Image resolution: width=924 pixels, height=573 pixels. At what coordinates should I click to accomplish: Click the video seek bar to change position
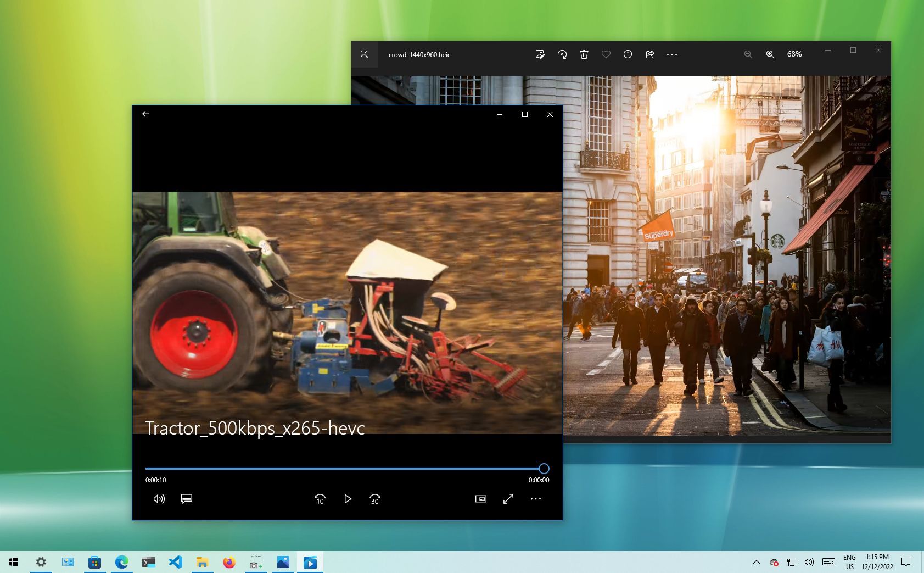[x=346, y=469]
